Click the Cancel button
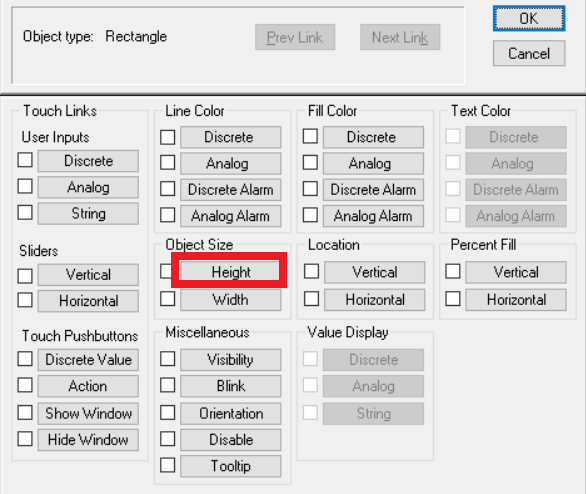Viewport: 586px width, 494px height. click(529, 53)
